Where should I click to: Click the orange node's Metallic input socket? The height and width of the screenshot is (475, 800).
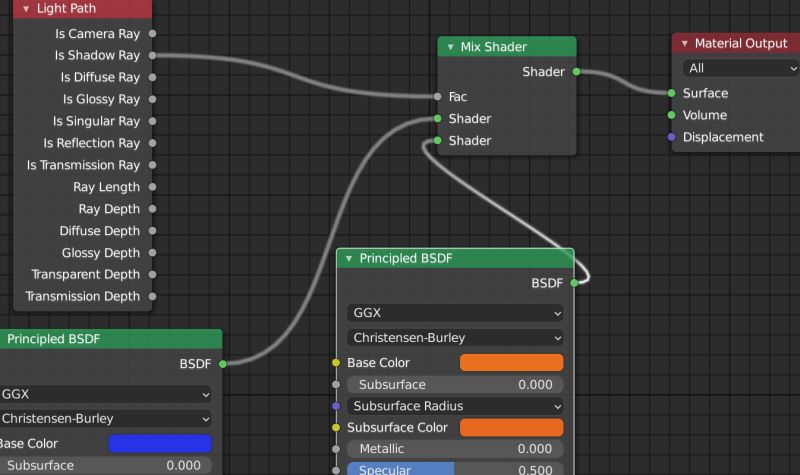point(336,449)
